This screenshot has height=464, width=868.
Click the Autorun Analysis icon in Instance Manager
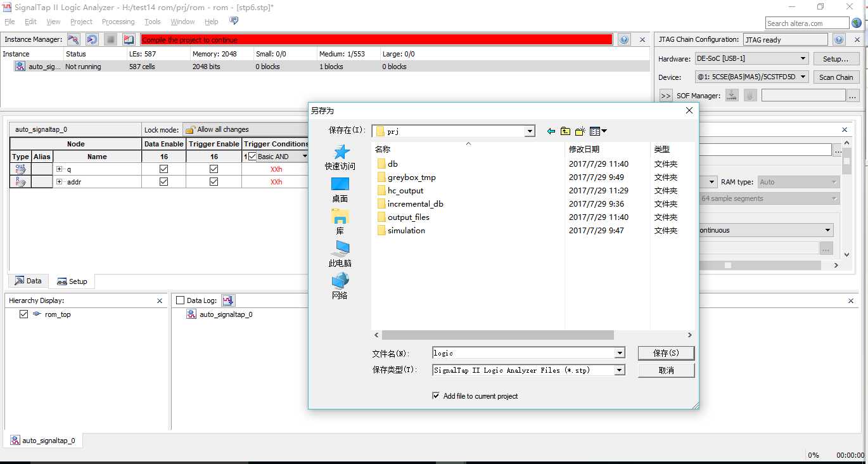(x=92, y=39)
